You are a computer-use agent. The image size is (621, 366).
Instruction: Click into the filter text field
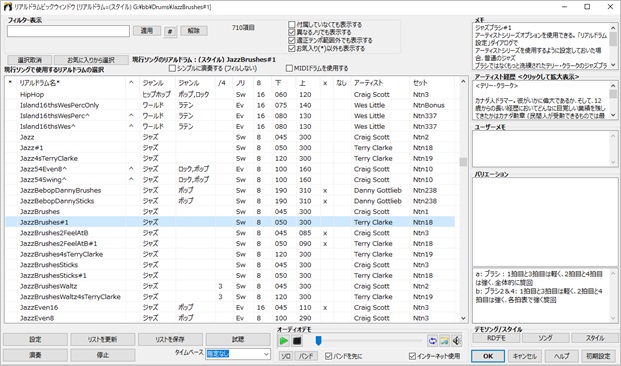(x=68, y=31)
